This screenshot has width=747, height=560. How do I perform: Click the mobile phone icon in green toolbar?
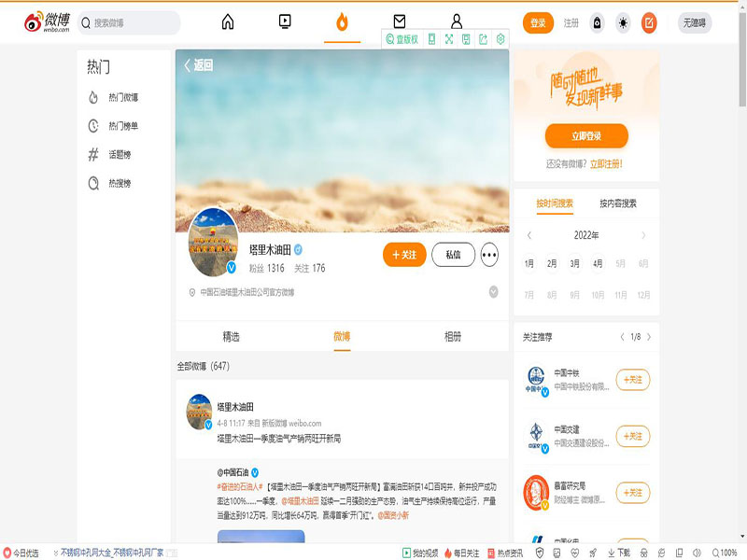[431, 39]
